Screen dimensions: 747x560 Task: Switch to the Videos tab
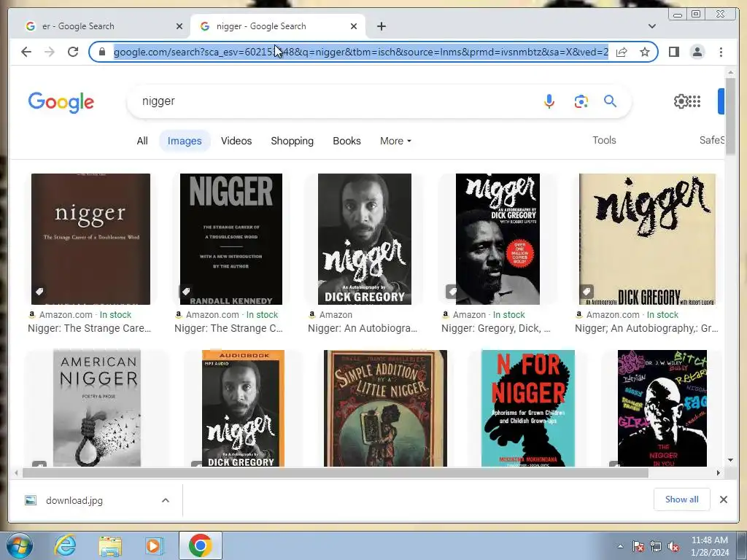click(x=236, y=141)
